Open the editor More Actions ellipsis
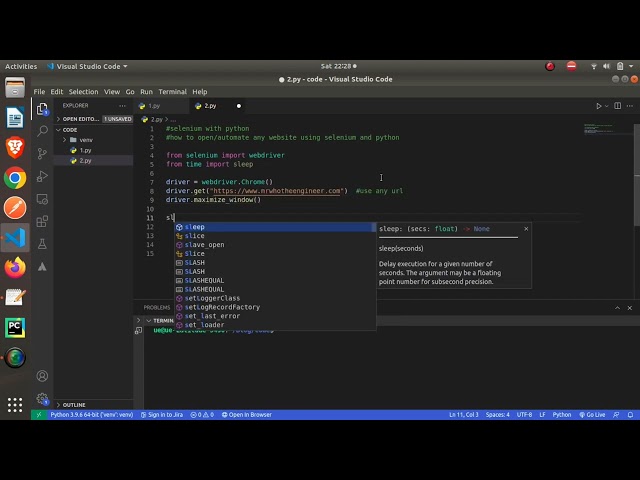This screenshot has height=480, width=640. (x=630, y=106)
